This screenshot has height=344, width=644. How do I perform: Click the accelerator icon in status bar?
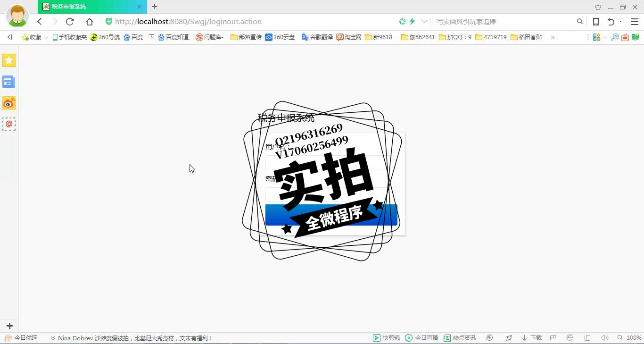[x=490, y=338]
